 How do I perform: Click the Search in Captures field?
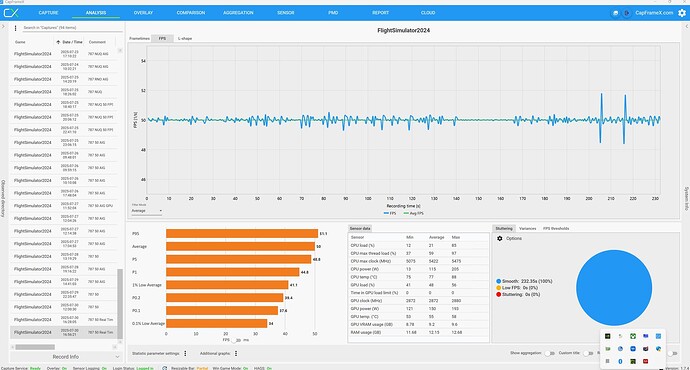[72, 28]
